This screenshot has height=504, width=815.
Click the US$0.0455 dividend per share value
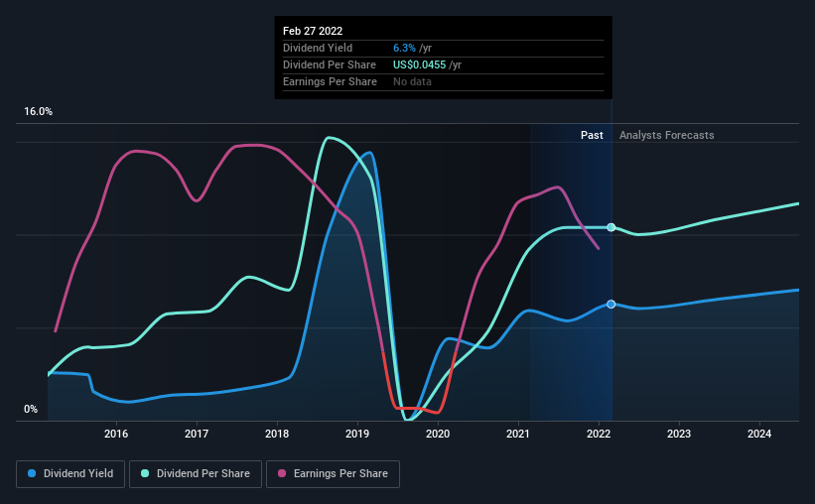click(x=420, y=64)
